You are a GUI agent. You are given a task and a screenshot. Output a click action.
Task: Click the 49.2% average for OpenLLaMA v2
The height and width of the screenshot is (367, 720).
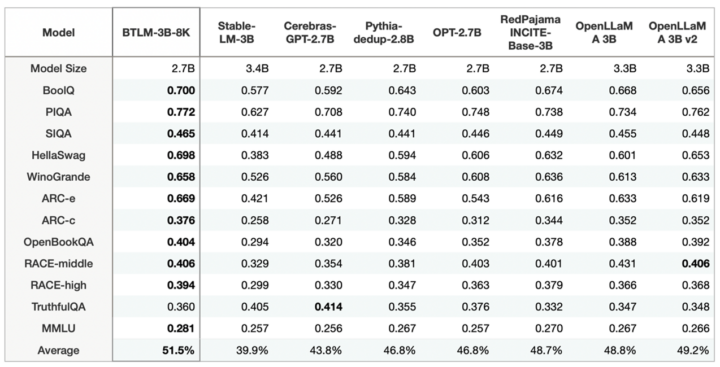coord(693,350)
